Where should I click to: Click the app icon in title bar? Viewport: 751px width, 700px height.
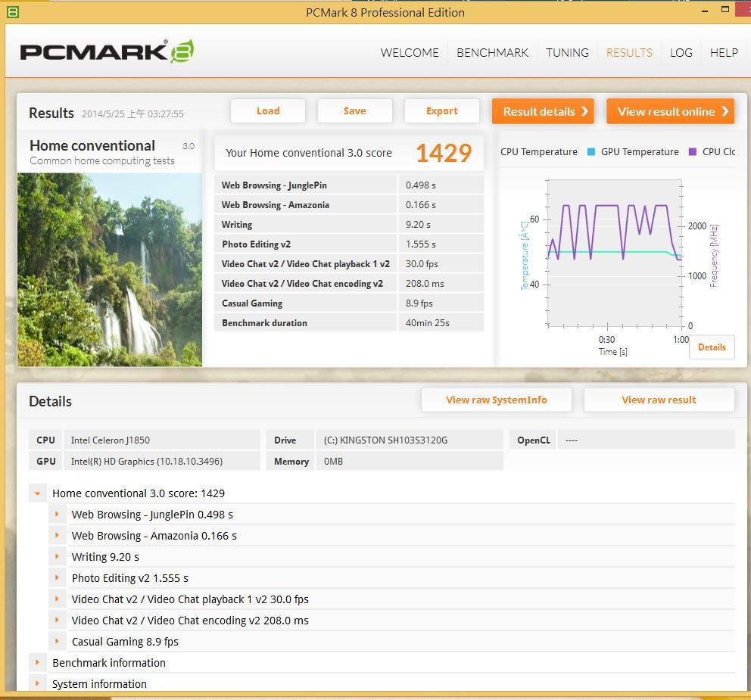click(12, 12)
